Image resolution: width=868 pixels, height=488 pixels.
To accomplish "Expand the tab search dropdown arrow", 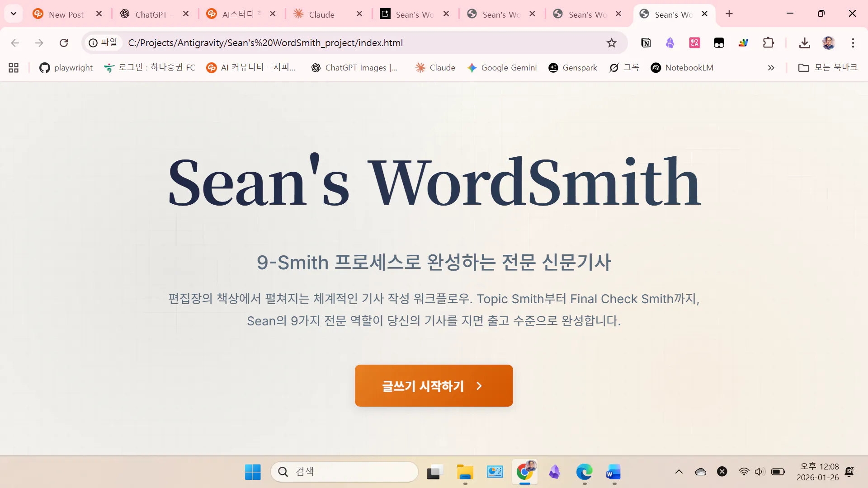I will [14, 14].
